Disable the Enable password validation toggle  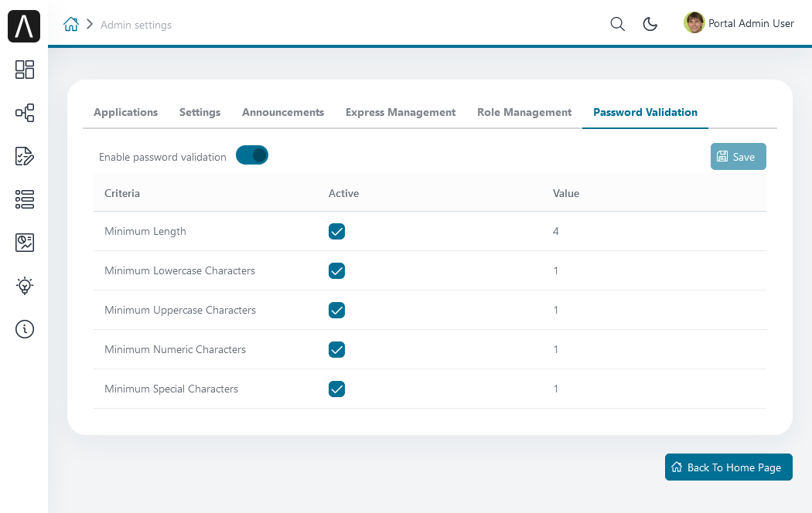coord(252,155)
